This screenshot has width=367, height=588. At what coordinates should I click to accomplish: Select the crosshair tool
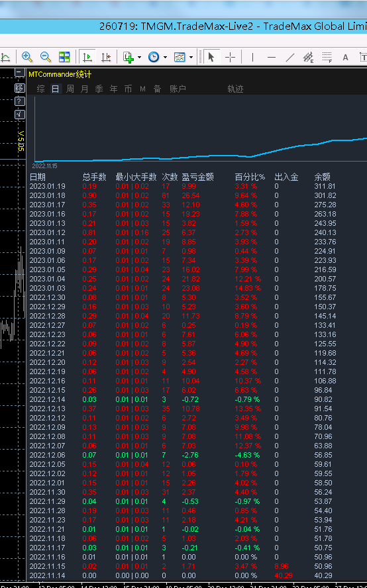point(230,57)
